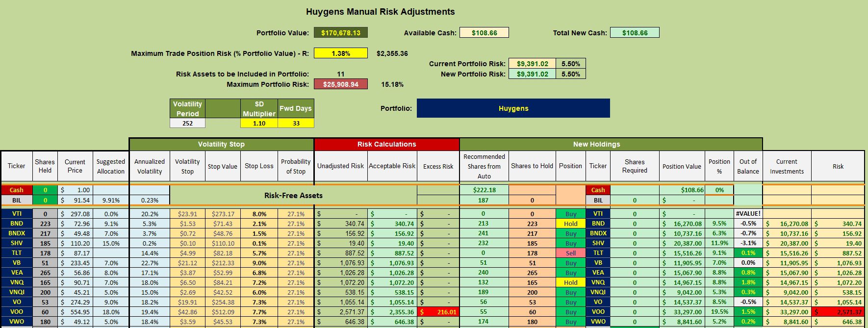The height and width of the screenshot is (328, 868).
Task: Select the Cash label in New Holdings column
Action: tap(598, 190)
